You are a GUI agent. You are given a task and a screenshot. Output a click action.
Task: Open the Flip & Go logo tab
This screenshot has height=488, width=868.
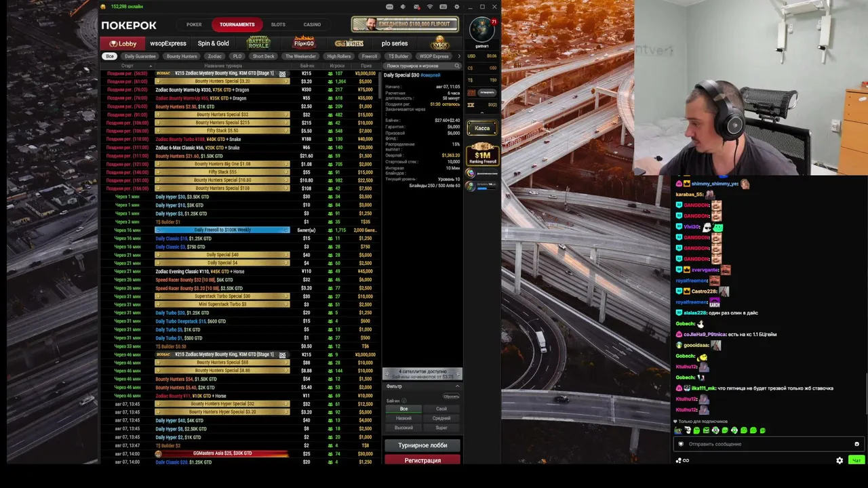pyautogui.click(x=304, y=43)
